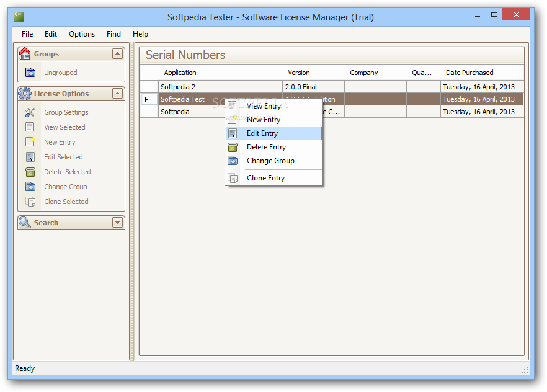
Task: Click the Groups panel header title
Action: tap(47, 54)
